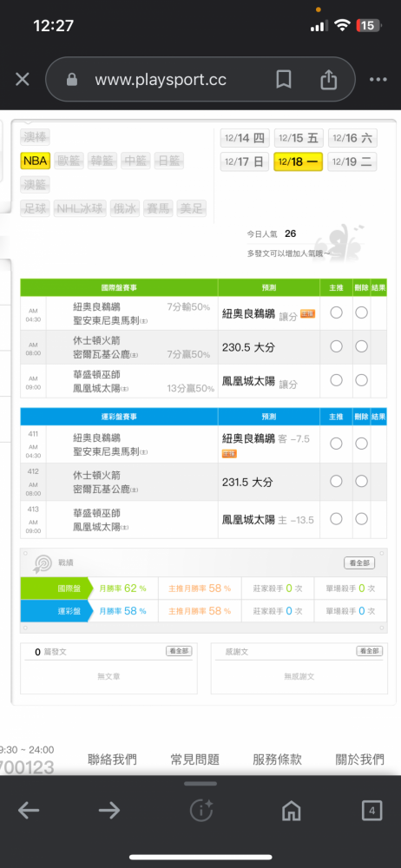Select 主推 radio for game 412
The height and width of the screenshot is (868, 401).
coord(336,482)
